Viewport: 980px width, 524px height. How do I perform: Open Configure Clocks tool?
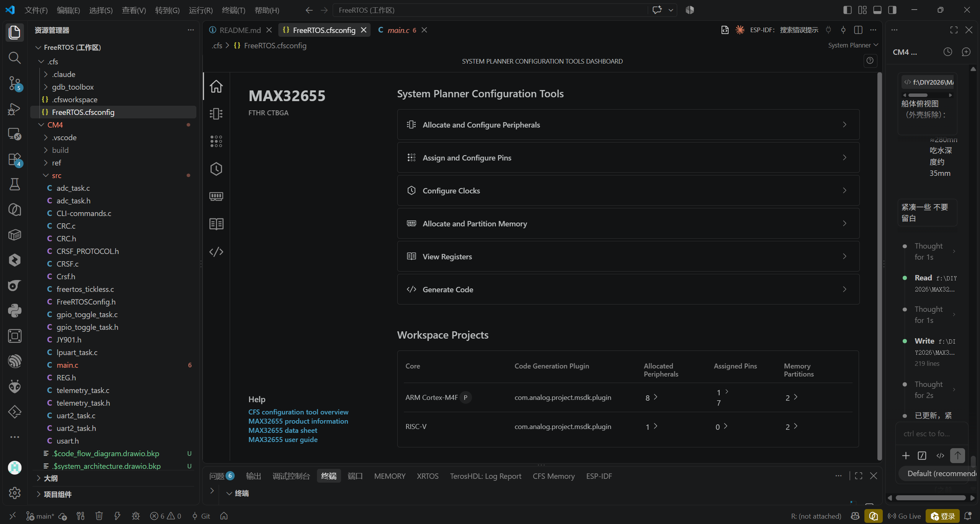point(628,190)
